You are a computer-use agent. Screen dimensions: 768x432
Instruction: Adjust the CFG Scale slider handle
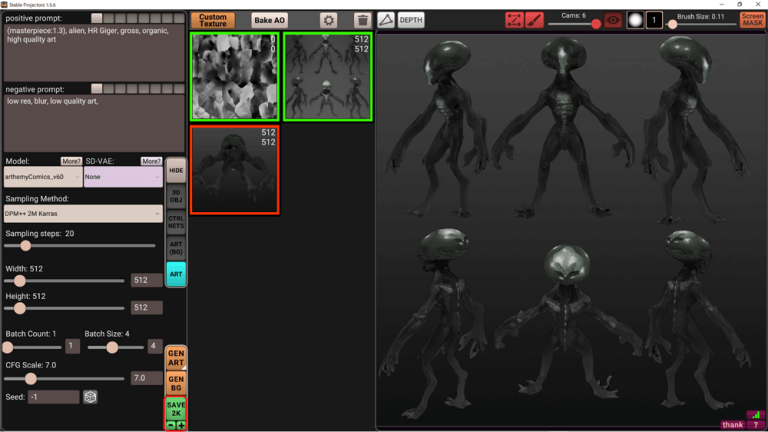click(x=30, y=378)
